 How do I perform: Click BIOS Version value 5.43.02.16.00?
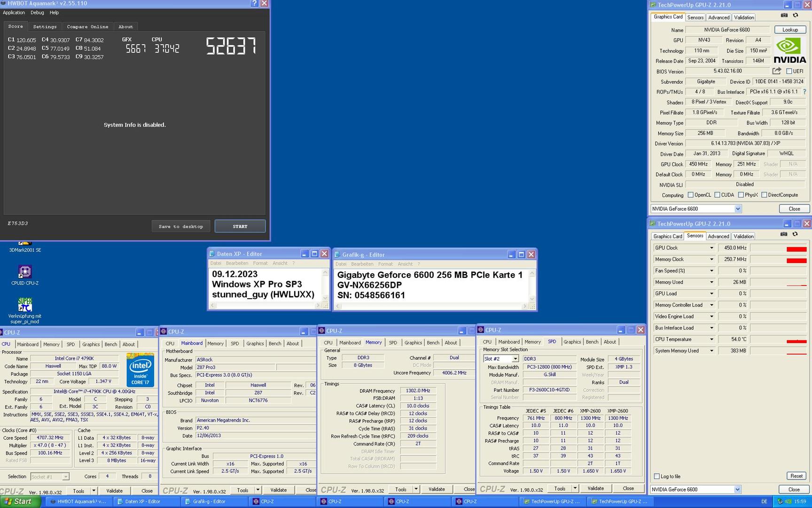coord(727,71)
